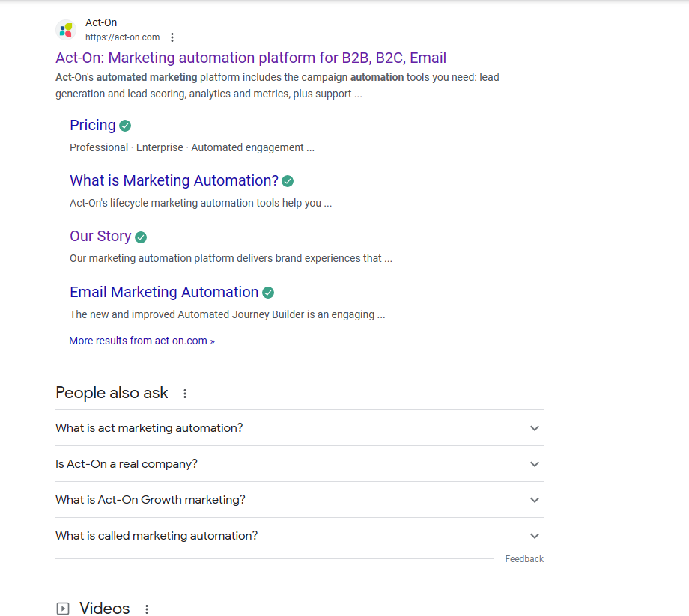Click 'More results from act-on.com' link
The height and width of the screenshot is (616, 689).
click(142, 341)
